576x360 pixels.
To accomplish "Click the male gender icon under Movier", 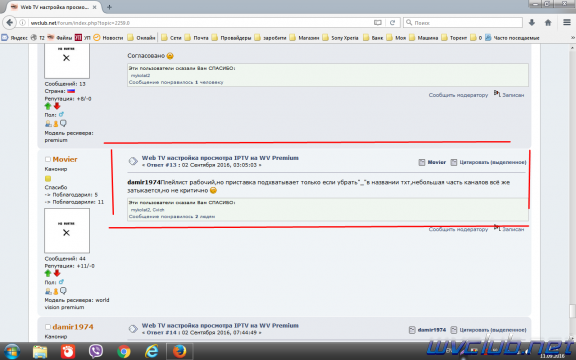I will point(61,282).
